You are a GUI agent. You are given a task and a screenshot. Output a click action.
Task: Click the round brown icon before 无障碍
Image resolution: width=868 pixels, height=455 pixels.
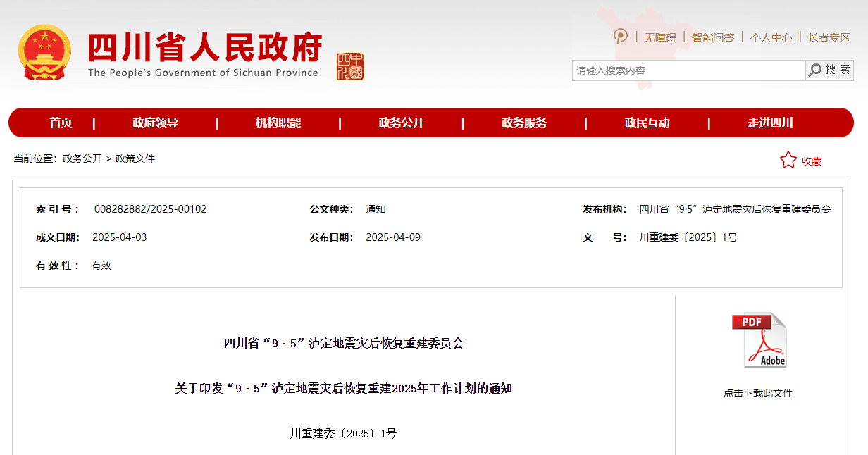[x=620, y=37]
